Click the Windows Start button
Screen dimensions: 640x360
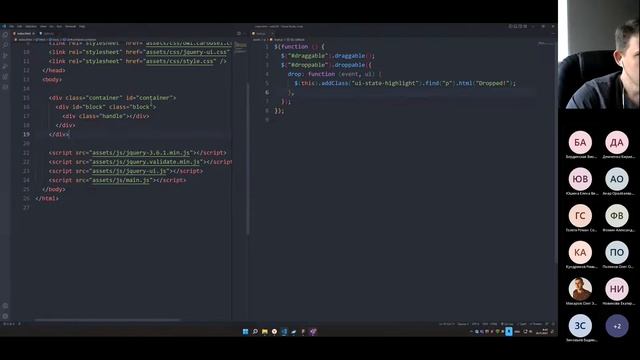[245, 331]
